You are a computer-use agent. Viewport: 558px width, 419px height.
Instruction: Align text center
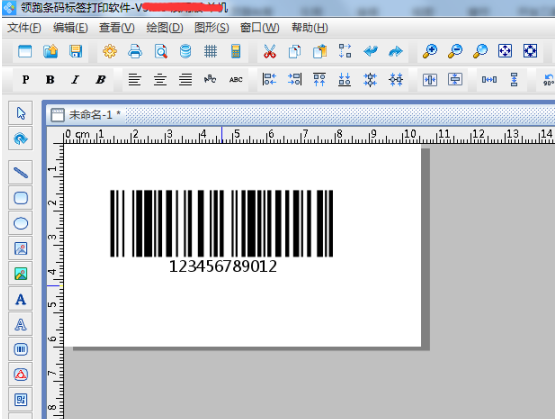point(160,79)
